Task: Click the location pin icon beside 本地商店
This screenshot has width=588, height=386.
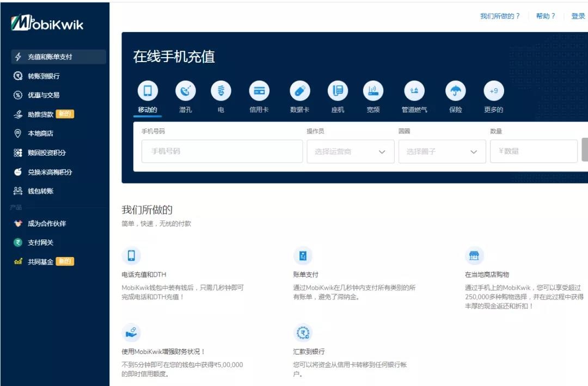Action: pos(17,133)
